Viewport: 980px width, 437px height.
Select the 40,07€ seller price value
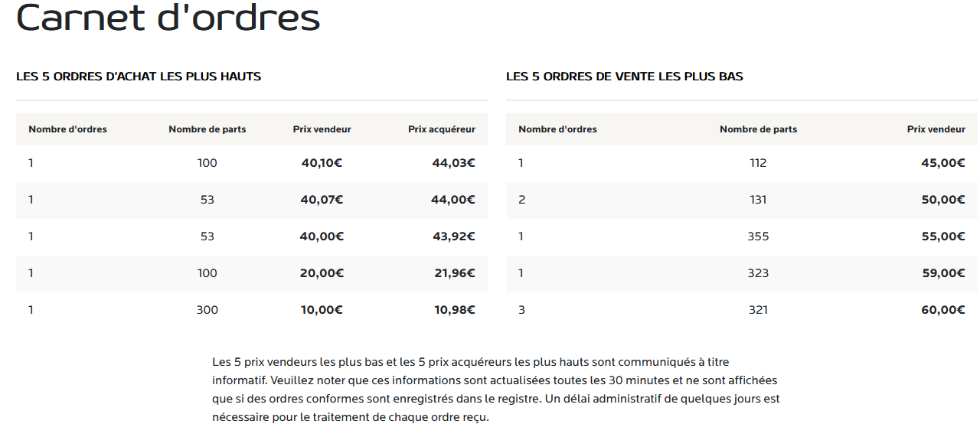coord(322,200)
